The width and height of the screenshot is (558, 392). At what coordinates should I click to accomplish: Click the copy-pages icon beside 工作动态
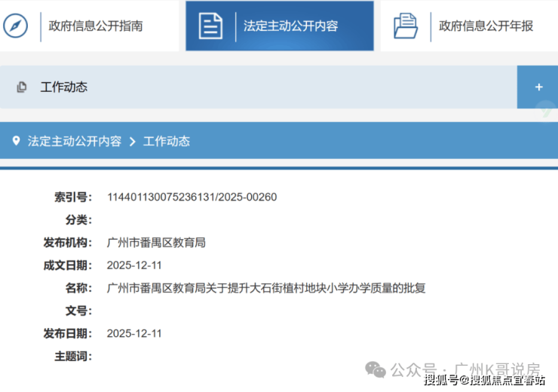[x=22, y=87]
